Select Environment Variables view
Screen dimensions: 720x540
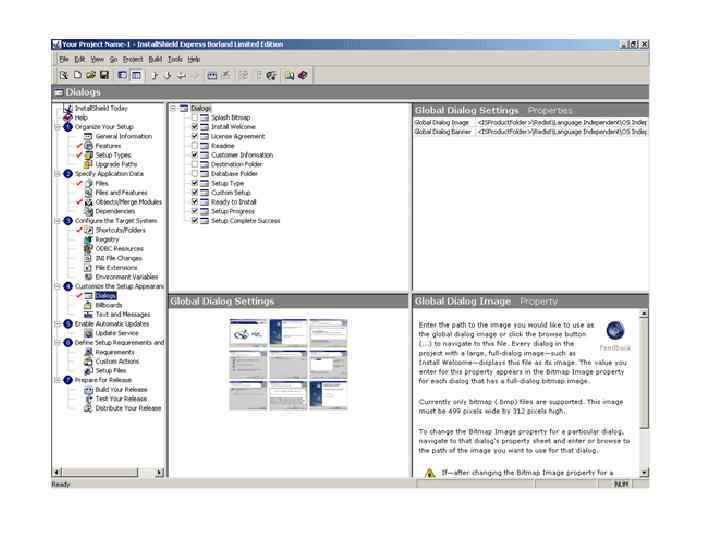(127, 277)
